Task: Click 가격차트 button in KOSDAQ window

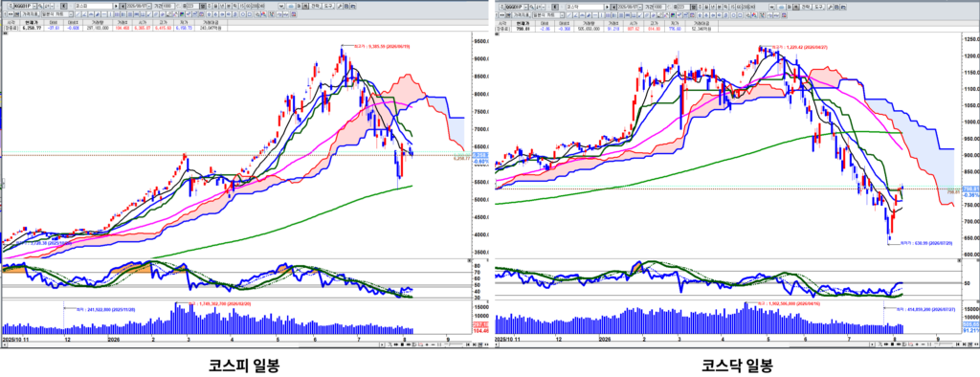Action: point(522,14)
